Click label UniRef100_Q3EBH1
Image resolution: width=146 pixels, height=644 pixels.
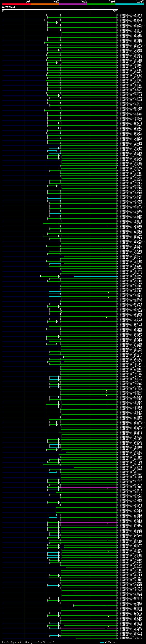click(x=131, y=156)
